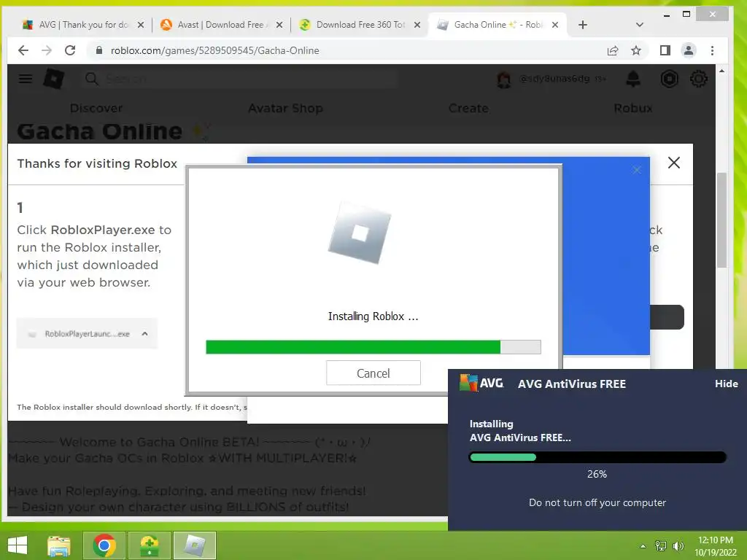Open 360 Total Security installer taskbar icon
The width and height of the screenshot is (747, 560).
(149, 545)
